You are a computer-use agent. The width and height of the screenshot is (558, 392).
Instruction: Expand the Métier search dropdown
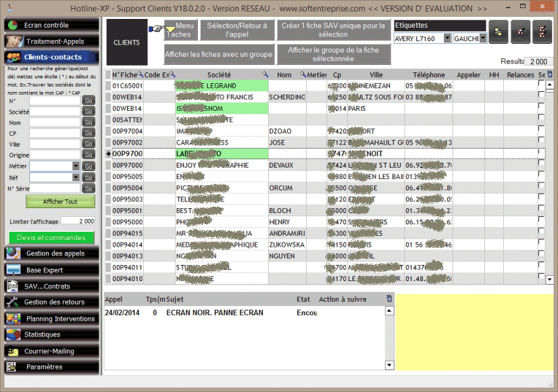point(76,166)
